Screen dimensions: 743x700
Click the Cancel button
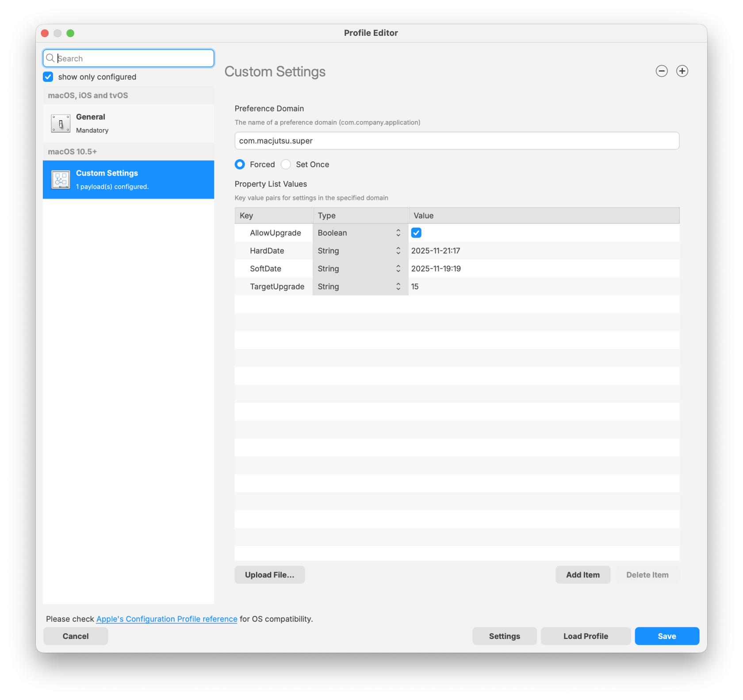tap(76, 636)
